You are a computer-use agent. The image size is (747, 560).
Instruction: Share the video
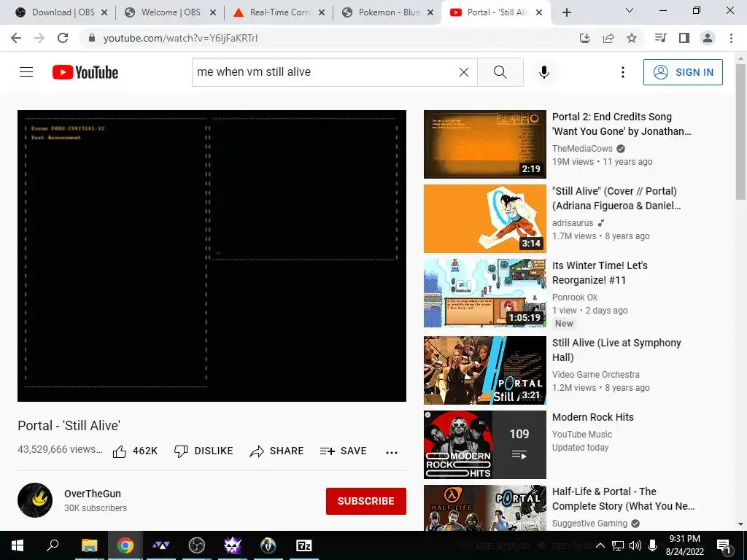[276, 451]
